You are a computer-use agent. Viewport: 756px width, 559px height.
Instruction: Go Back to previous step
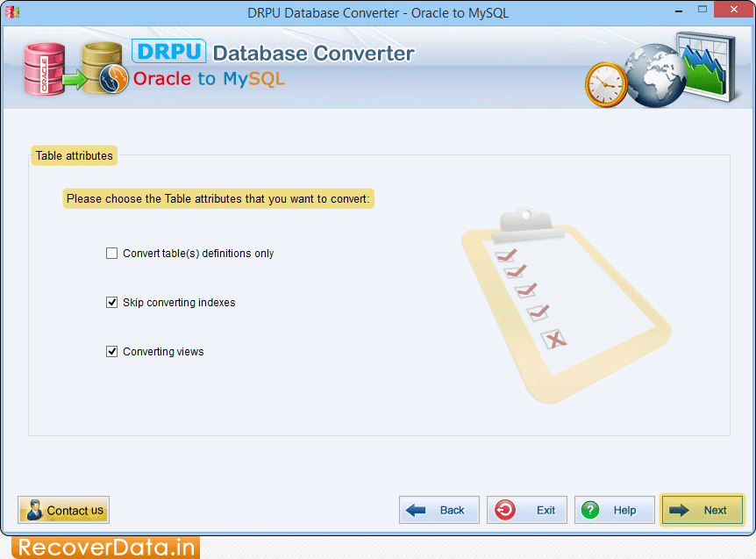(x=439, y=510)
